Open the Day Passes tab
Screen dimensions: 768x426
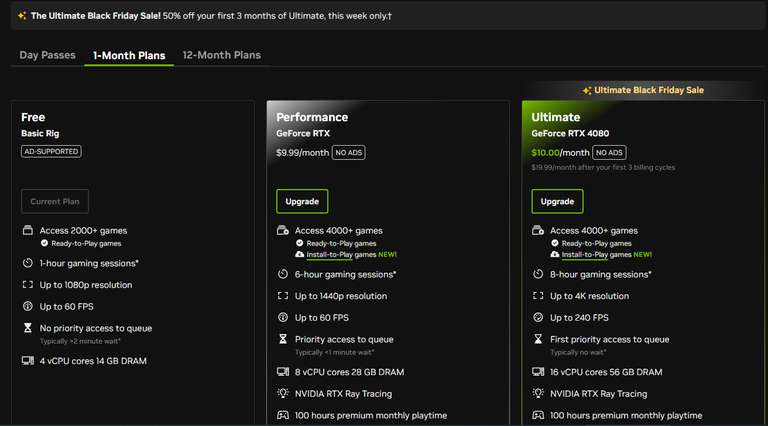[48, 55]
